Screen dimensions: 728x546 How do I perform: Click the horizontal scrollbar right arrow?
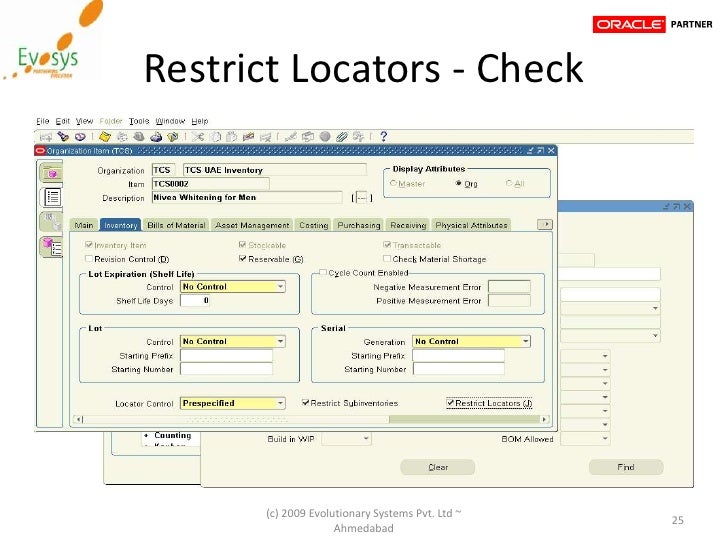(x=545, y=419)
